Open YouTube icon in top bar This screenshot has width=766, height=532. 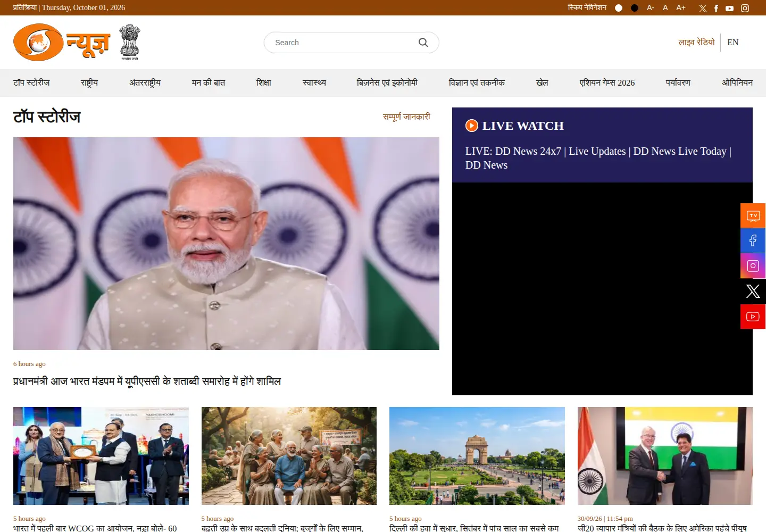point(729,8)
